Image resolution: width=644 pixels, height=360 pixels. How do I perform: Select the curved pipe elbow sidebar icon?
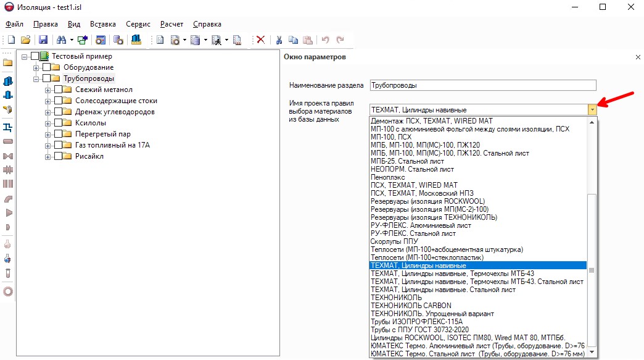pos(8,199)
